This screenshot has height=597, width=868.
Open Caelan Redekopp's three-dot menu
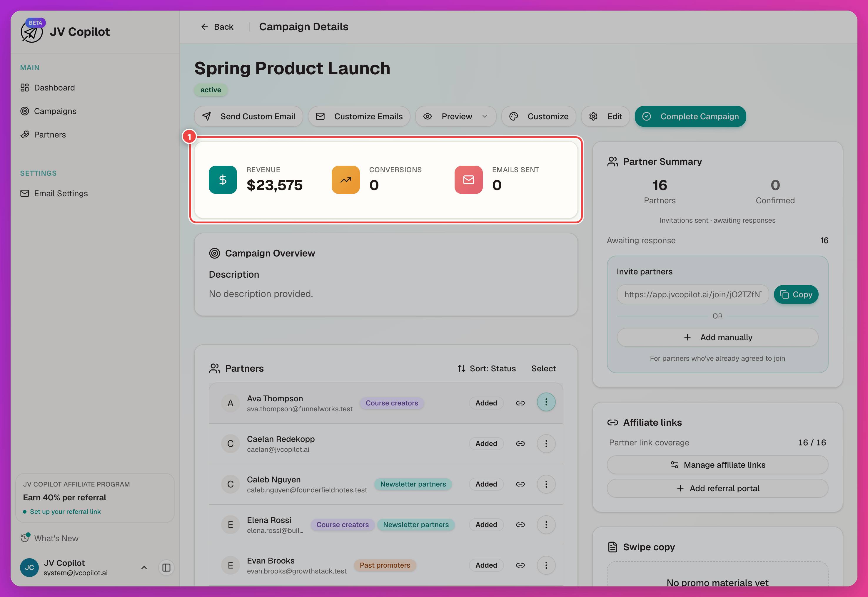click(x=546, y=444)
